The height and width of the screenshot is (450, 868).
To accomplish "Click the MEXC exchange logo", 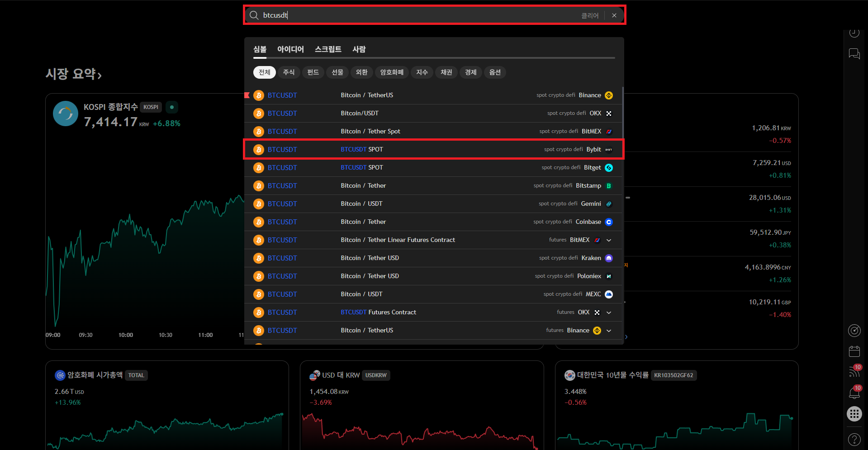I will pyautogui.click(x=609, y=294).
